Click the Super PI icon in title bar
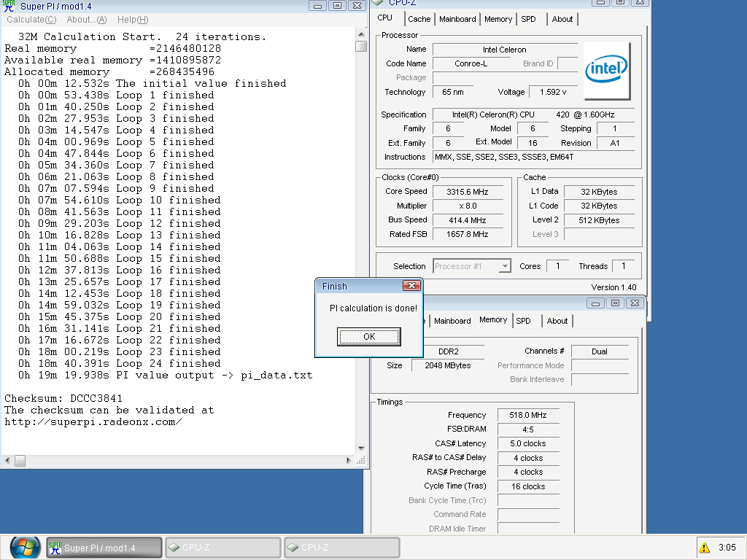The image size is (747, 560). click(9, 6)
